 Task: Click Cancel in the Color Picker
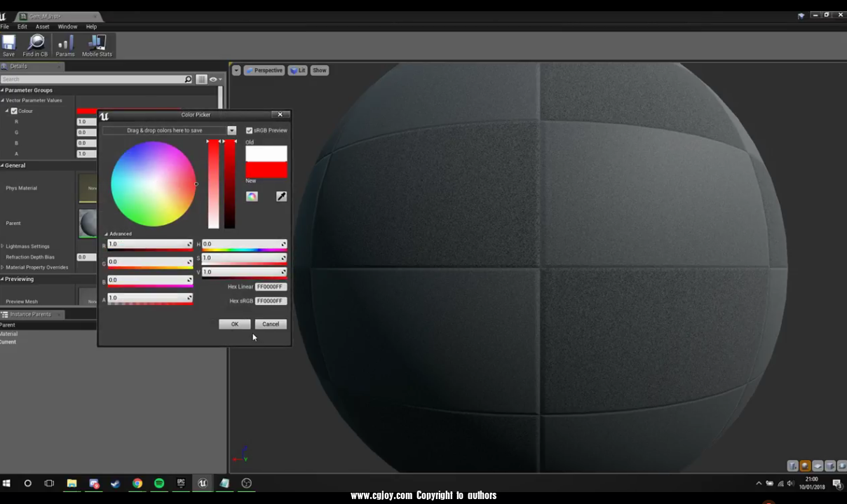click(271, 324)
